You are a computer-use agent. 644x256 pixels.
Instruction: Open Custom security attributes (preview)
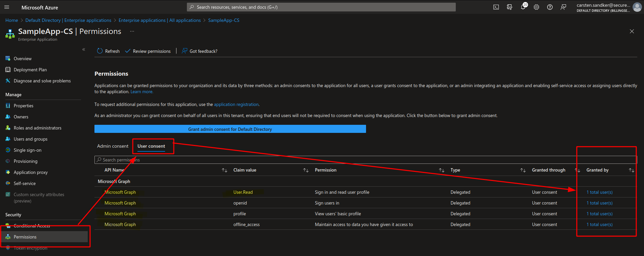click(39, 197)
